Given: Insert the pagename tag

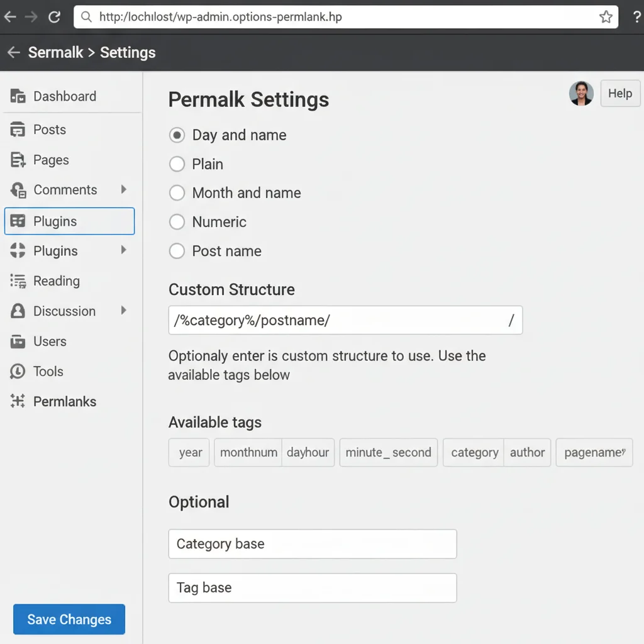Looking at the screenshot, I should coord(594,452).
